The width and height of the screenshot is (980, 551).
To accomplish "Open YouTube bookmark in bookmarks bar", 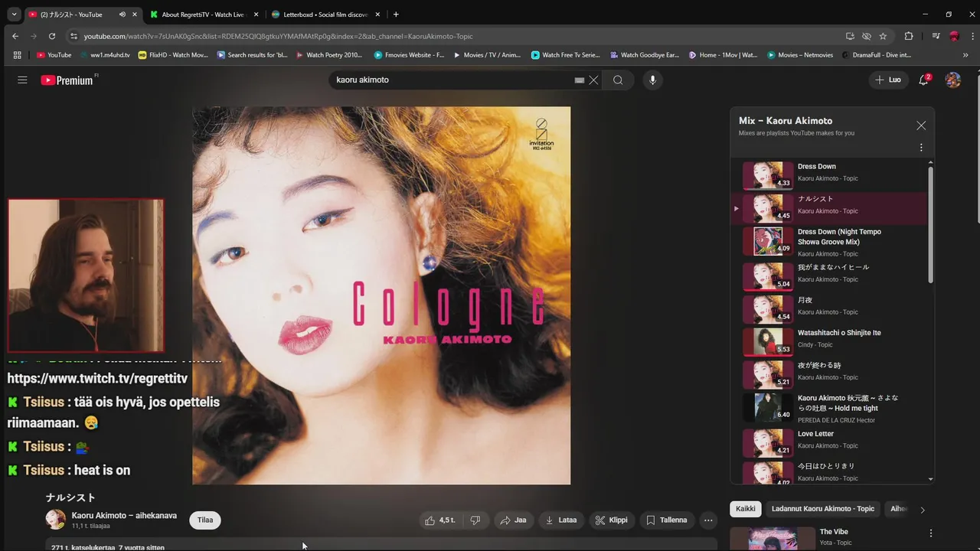I will pyautogui.click(x=54, y=55).
